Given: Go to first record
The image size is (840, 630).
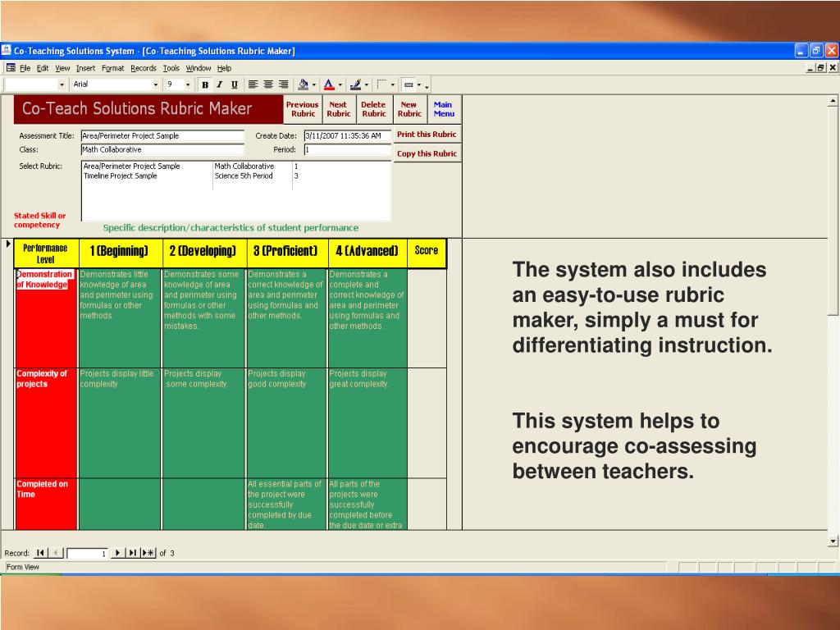Looking at the screenshot, I should [40, 553].
